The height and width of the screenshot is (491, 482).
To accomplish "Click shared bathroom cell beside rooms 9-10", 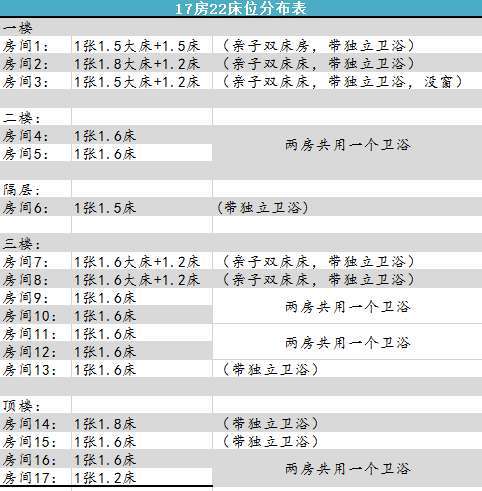I will click(x=347, y=306).
